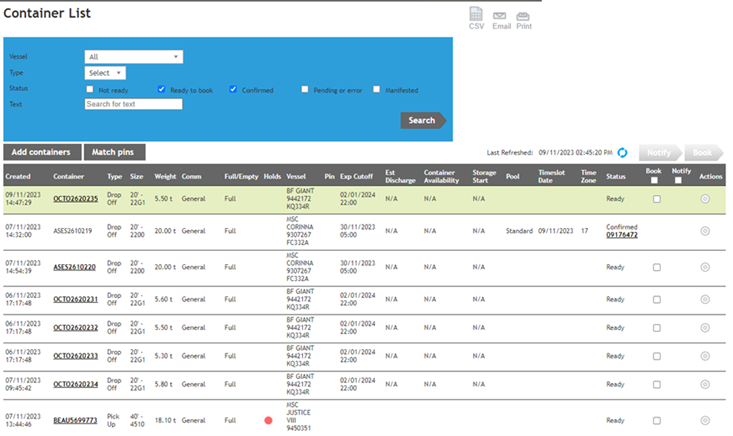Sort by the Created column header
The width and height of the screenshot is (733, 436).
pyautogui.click(x=18, y=176)
